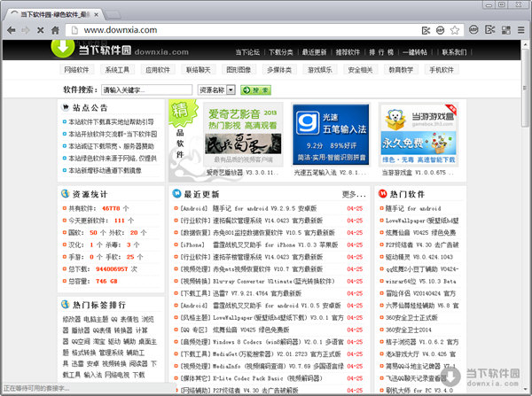Open winrar64位 V5.10.3 Beta link
The width and height of the screenshot is (532, 396).
click(x=420, y=281)
